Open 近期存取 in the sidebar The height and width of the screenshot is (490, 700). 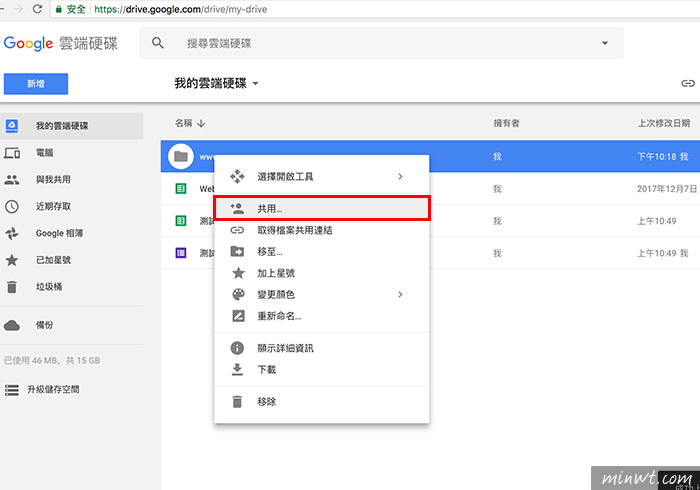53,206
